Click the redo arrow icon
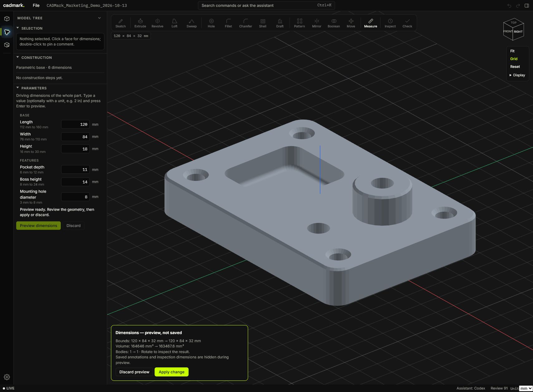Screen dimensions: 533x392 pyautogui.click(x=518, y=6)
